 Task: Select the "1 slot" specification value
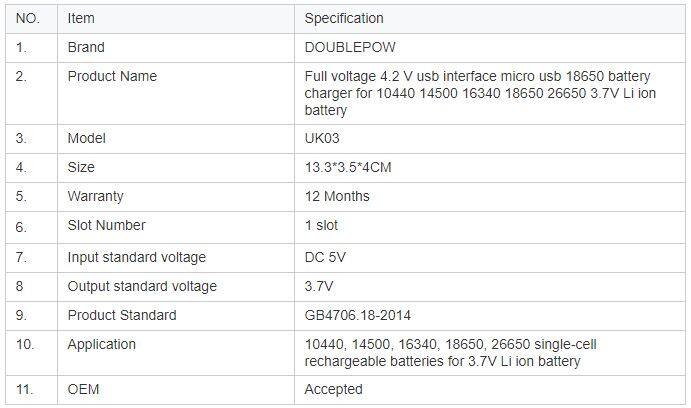(x=322, y=225)
